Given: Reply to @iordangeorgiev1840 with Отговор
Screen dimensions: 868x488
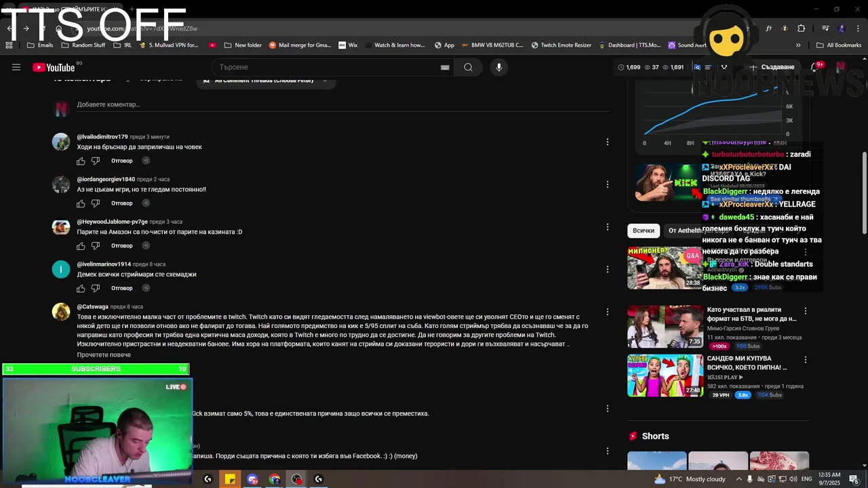Looking at the screenshot, I should (122, 203).
